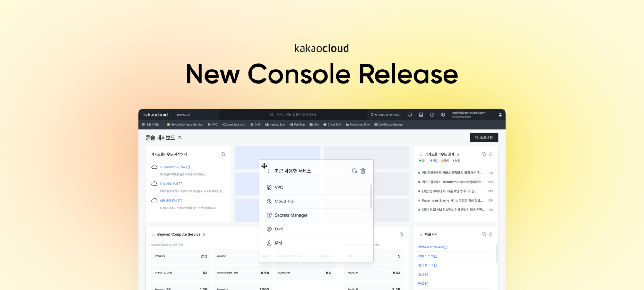Toggle the 보안 notice filter tag

pos(456,161)
